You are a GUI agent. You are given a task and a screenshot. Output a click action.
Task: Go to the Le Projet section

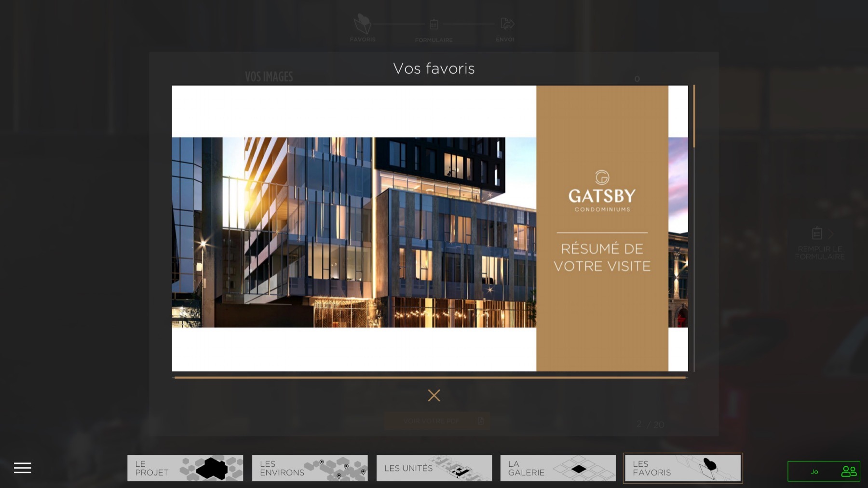pyautogui.click(x=185, y=468)
